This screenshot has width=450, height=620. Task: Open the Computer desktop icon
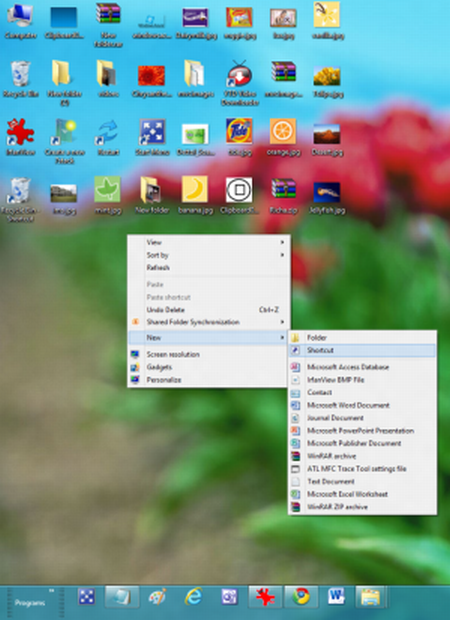tap(21, 21)
